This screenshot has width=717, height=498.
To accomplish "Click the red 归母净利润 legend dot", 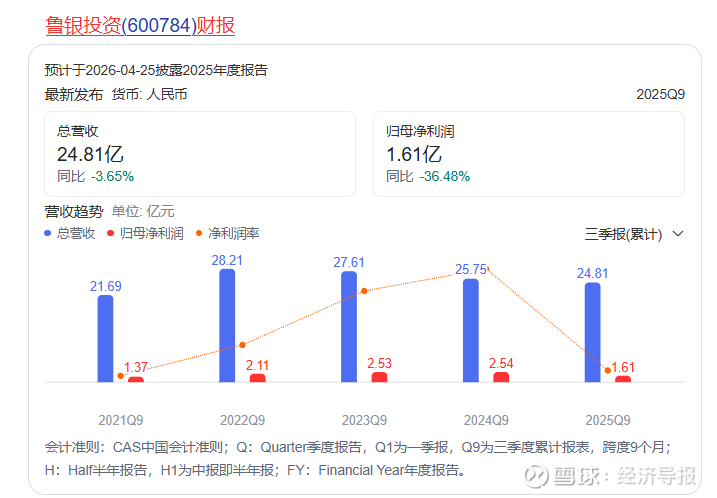I will tap(110, 233).
